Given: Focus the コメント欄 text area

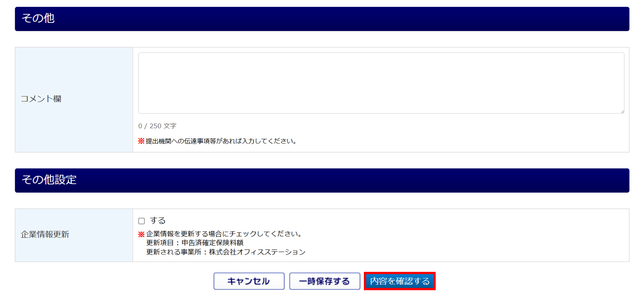Looking at the screenshot, I should tap(381, 83).
